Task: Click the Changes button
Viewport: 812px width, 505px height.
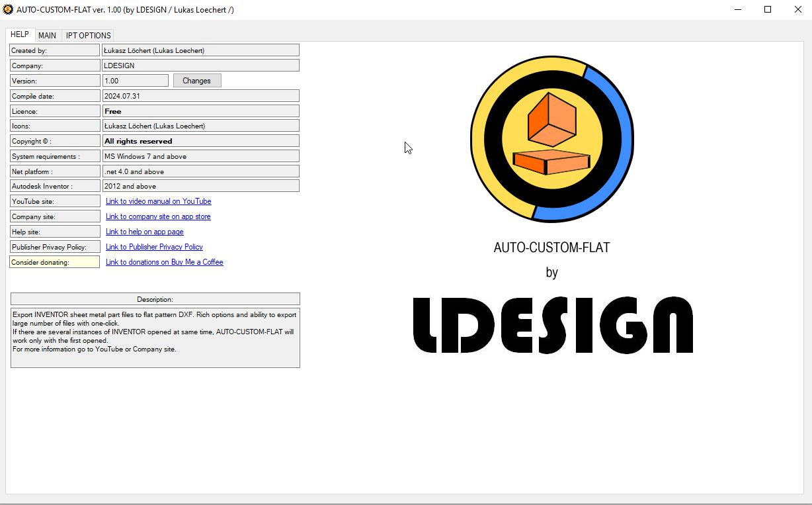Action: (196, 81)
